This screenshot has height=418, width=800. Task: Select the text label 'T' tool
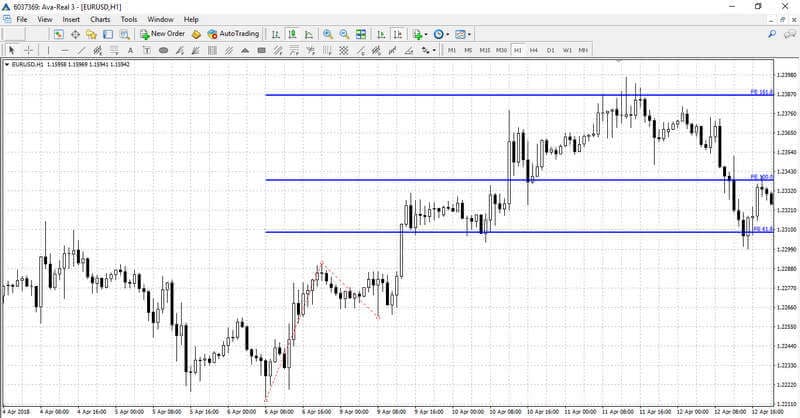pos(146,50)
